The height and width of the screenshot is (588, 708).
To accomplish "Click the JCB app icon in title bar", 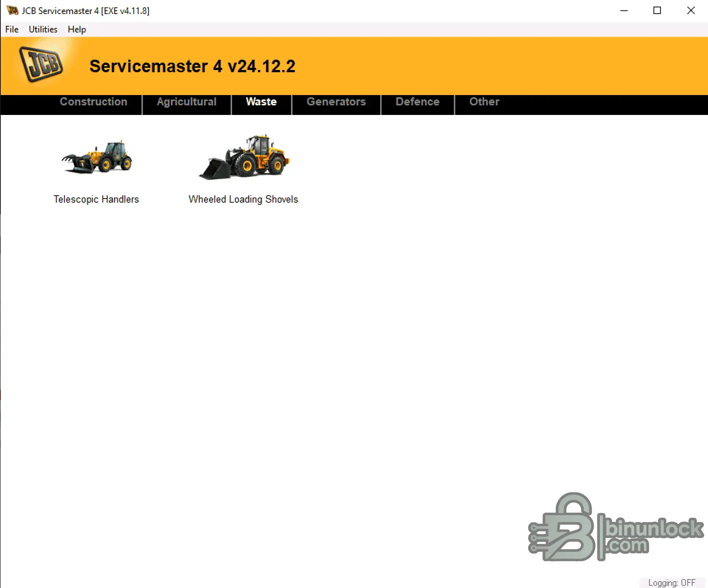I will point(13,11).
